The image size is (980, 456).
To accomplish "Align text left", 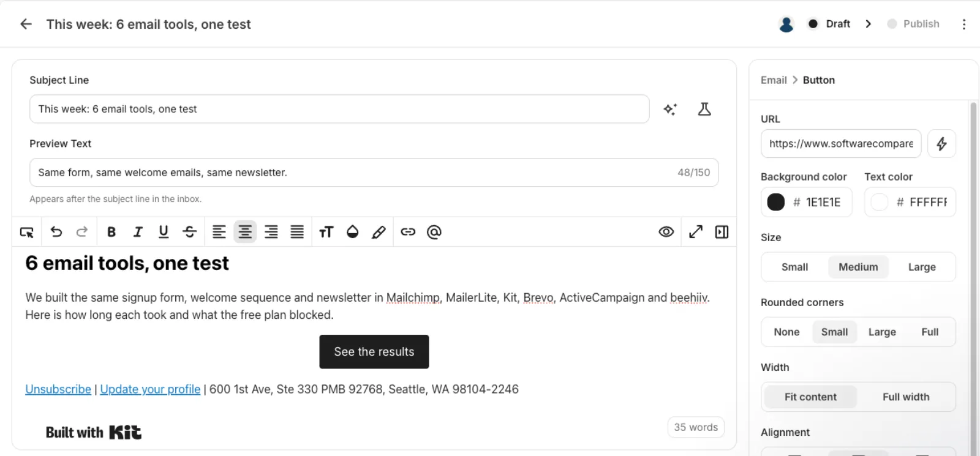I will pos(219,232).
